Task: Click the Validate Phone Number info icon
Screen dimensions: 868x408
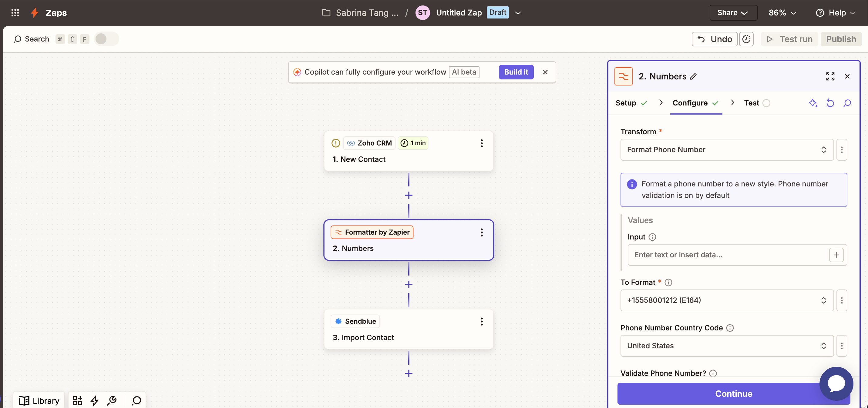Action: (x=713, y=373)
